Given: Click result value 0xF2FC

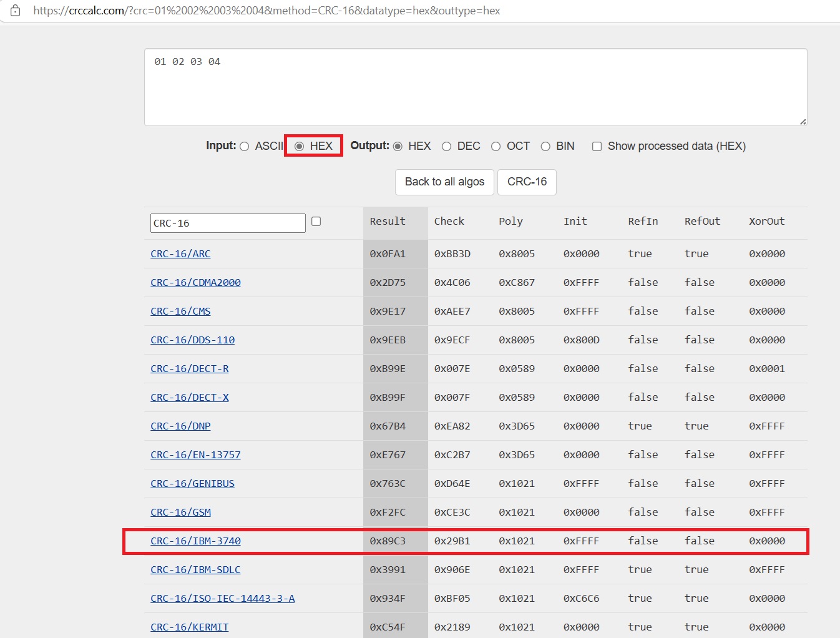Looking at the screenshot, I should click(387, 512).
